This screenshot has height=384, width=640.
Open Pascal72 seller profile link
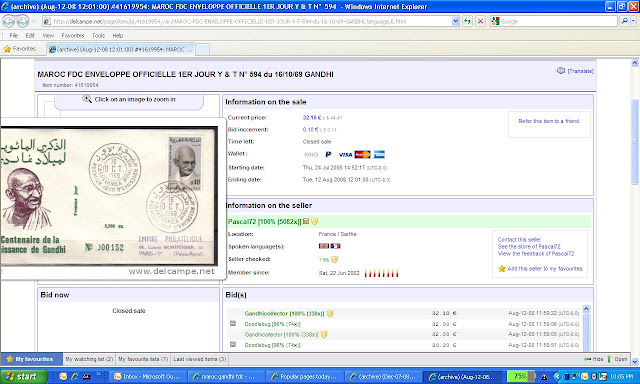(264, 222)
